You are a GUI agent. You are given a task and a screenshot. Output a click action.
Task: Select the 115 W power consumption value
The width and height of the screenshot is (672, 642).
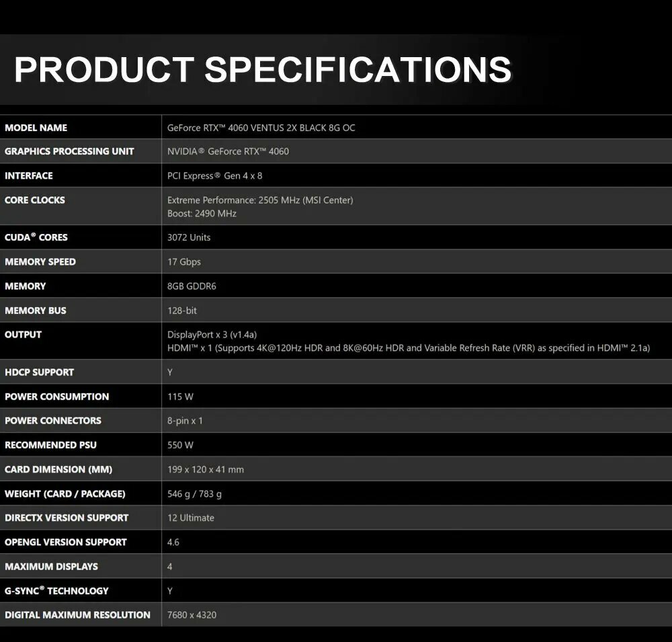point(180,397)
